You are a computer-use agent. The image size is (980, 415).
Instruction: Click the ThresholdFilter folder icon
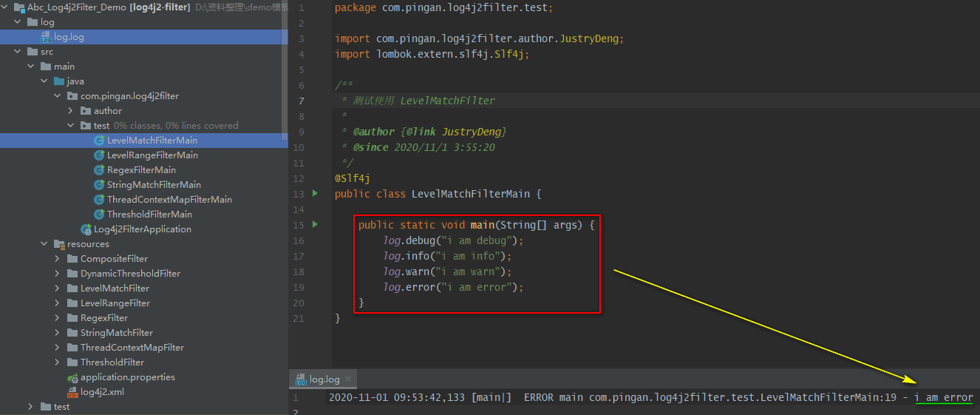72,362
